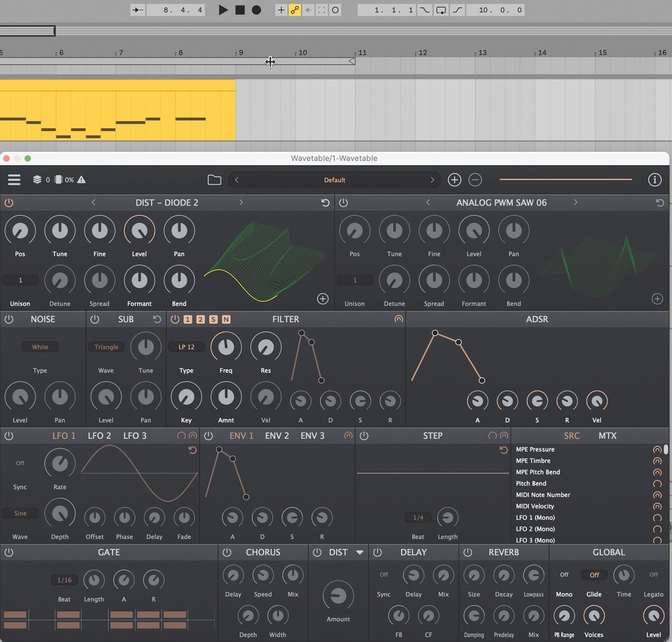The height and width of the screenshot is (642, 672).
Task: Select Triangle wave for the SUB oscillator
Action: pos(106,347)
